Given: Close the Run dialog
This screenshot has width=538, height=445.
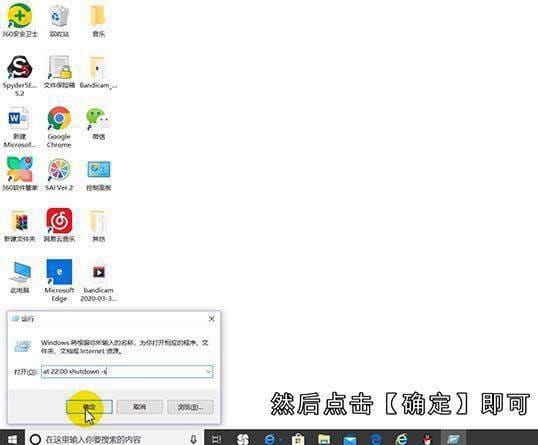Looking at the screenshot, I should (x=211, y=319).
